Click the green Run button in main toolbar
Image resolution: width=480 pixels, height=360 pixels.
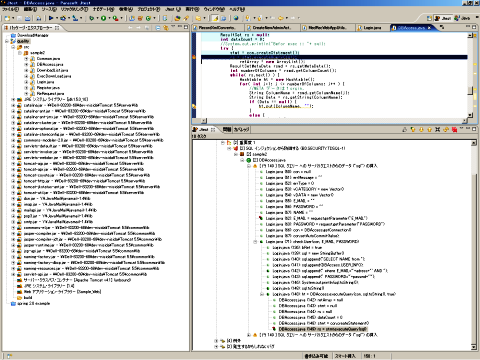(x=103, y=18)
